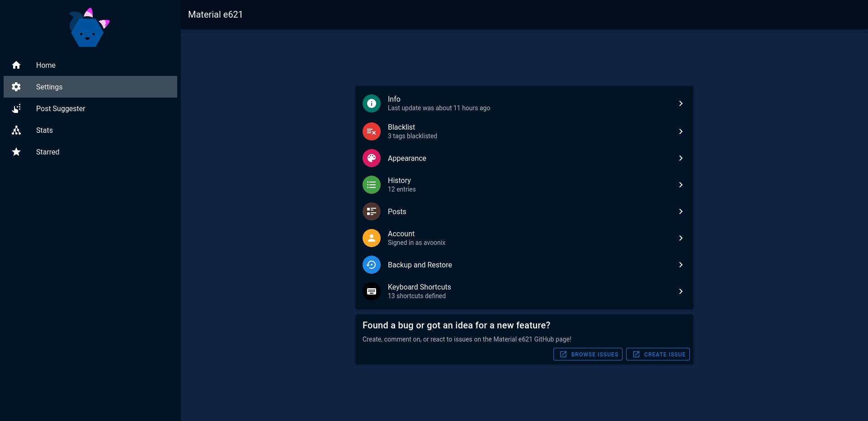This screenshot has width=868, height=421.
Task: Click the black Keyboard Shortcuts icon
Action: [372, 291]
